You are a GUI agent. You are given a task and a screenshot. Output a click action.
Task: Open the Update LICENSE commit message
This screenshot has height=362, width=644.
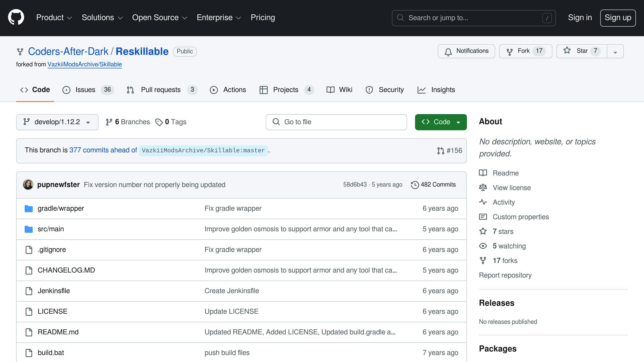(x=231, y=311)
